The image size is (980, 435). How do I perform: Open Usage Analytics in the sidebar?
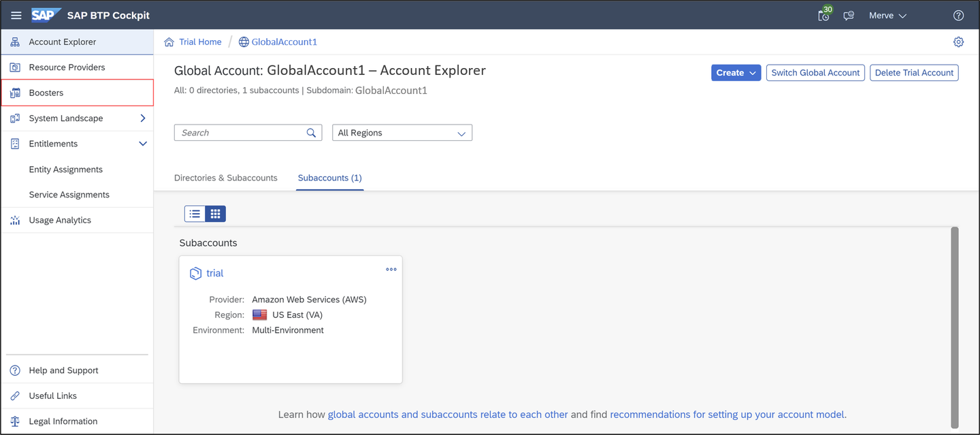pos(77,221)
